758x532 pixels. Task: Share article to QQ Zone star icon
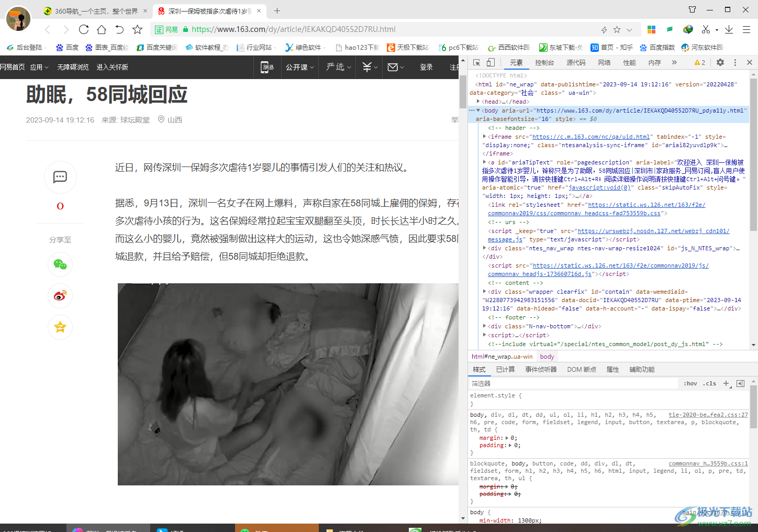[60, 327]
